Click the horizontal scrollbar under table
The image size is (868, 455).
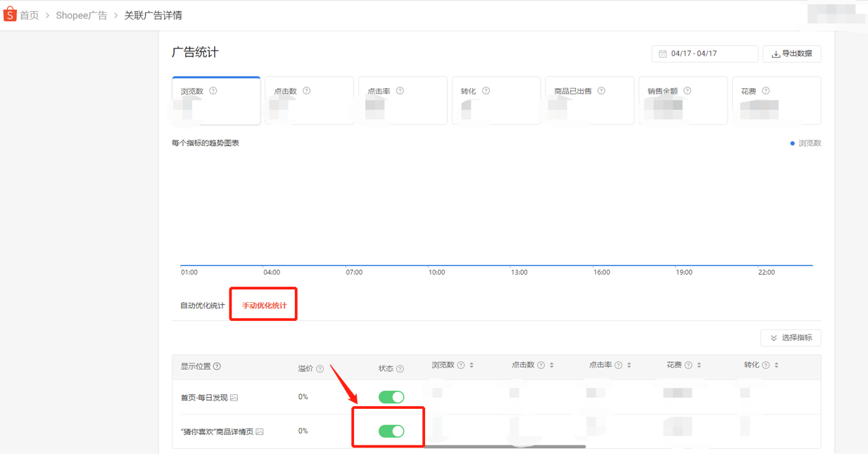click(504, 447)
